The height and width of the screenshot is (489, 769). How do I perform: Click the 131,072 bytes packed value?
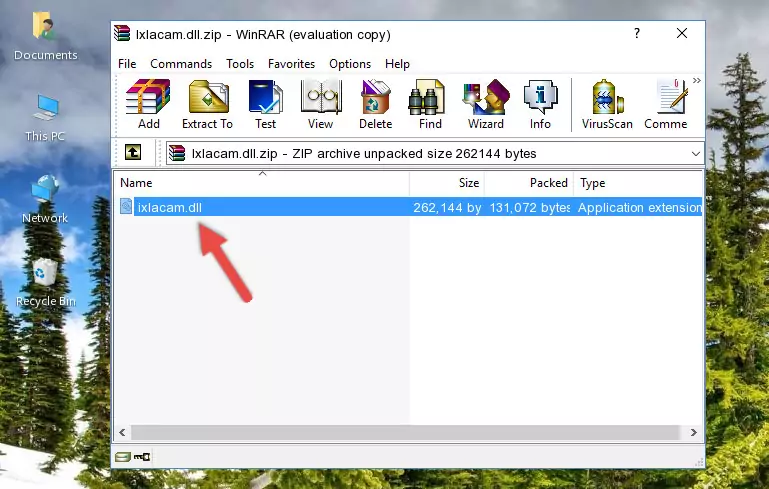(x=529, y=207)
